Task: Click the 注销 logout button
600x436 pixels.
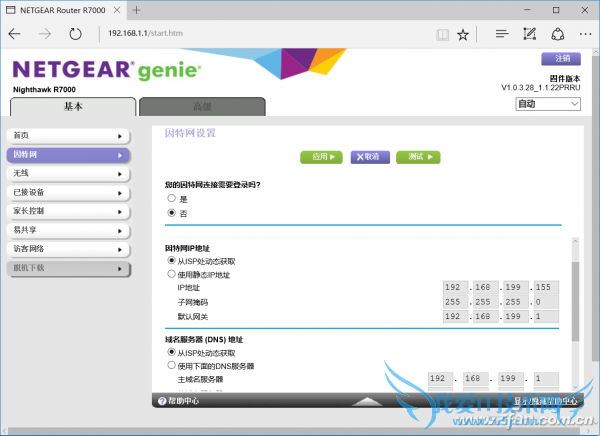Action: pyautogui.click(x=561, y=59)
